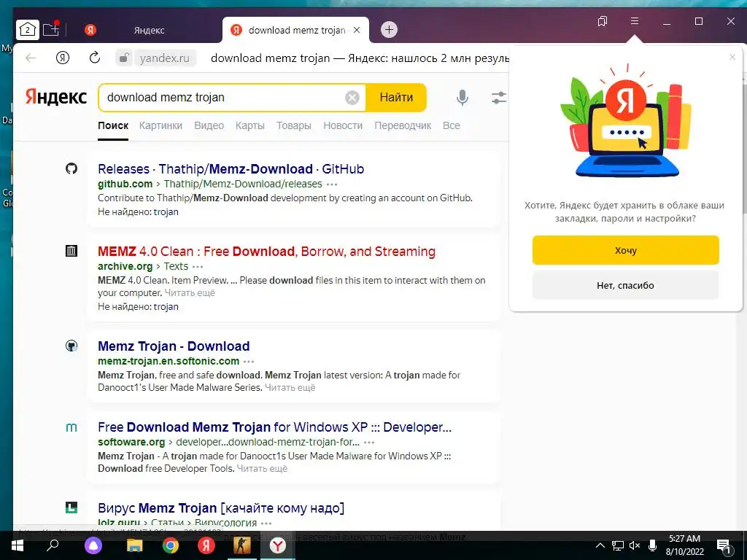The width and height of the screenshot is (747, 560).
Task: Switch to the Товары tab
Action: [x=293, y=125]
